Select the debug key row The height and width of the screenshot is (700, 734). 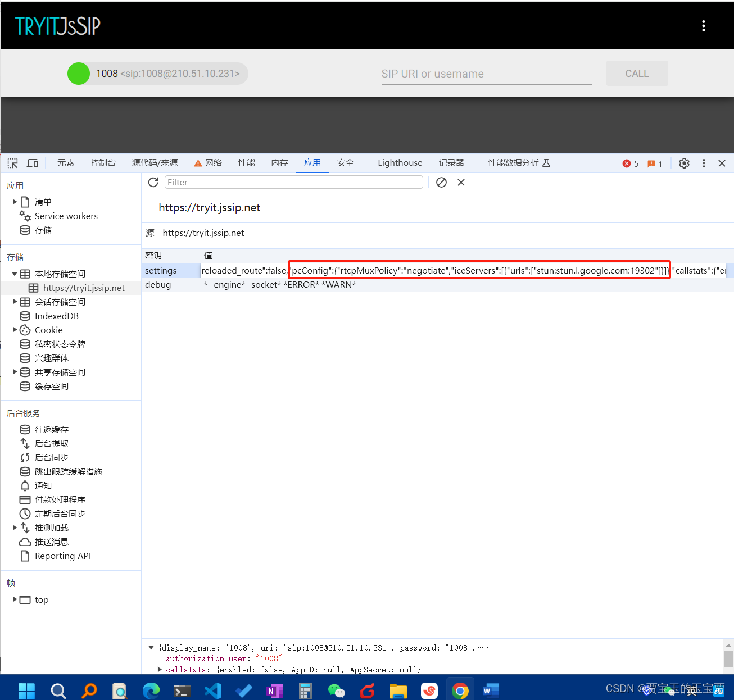(x=437, y=284)
